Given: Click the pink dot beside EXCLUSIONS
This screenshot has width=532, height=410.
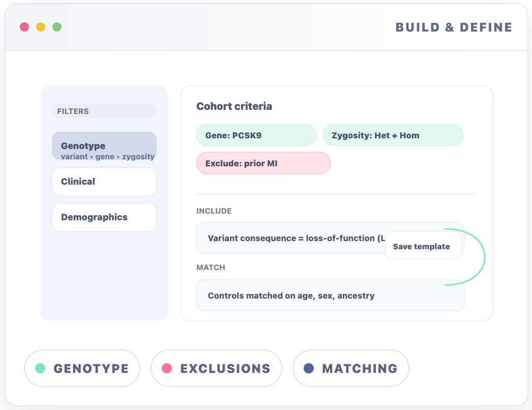Looking at the screenshot, I should (167, 368).
